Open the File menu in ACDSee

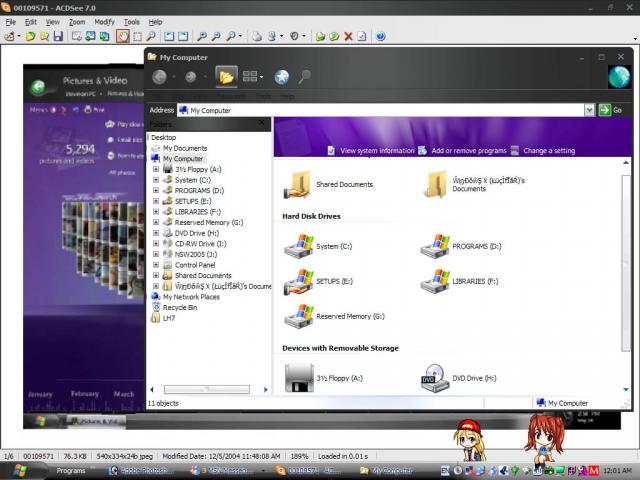pos(11,22)
